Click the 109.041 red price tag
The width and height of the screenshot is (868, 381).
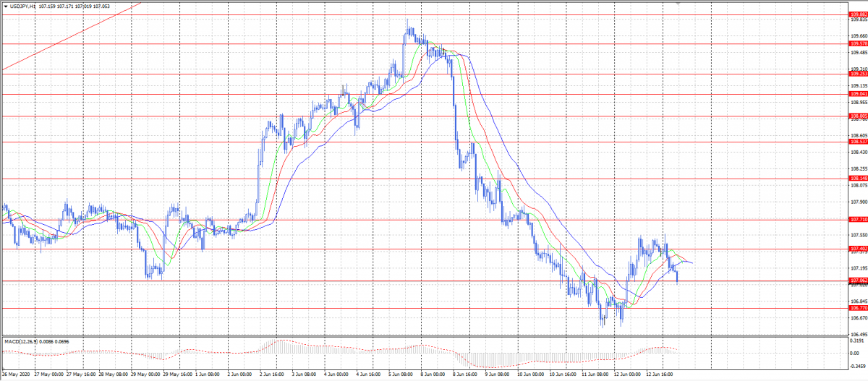859,94
